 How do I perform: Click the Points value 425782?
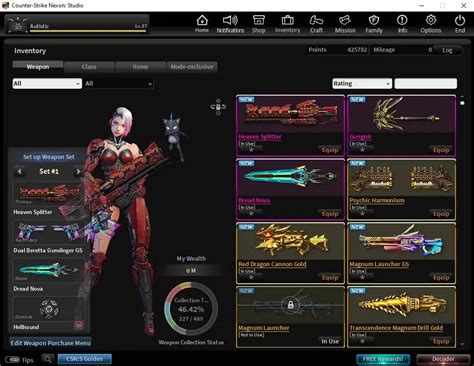[x=357, y=50]
